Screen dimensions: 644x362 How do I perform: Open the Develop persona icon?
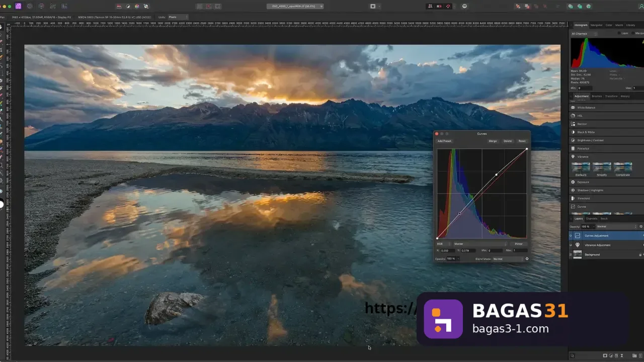coord(41,6)
